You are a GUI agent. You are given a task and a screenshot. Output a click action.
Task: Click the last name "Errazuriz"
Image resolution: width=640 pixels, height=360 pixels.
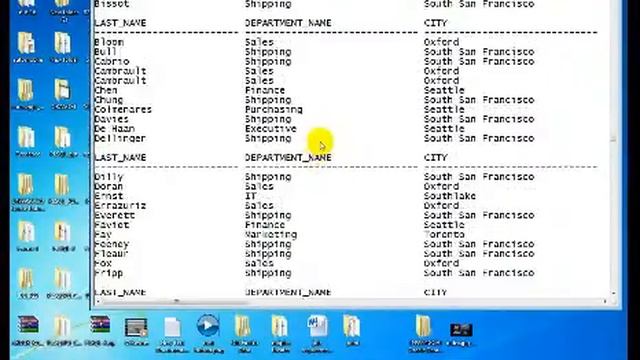click(x=120, y=206)
